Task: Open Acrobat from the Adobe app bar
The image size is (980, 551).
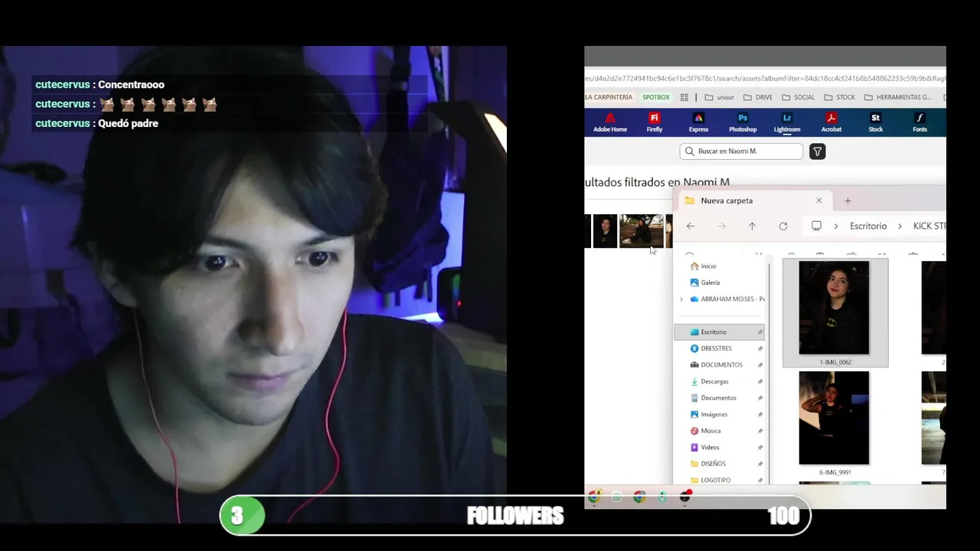Action: click(x=831, y=122)
